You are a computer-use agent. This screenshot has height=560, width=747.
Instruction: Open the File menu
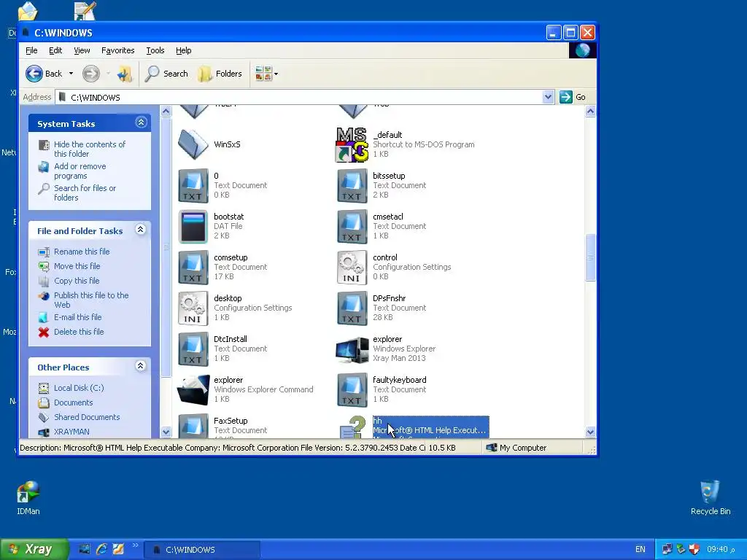tap(31, 50)
